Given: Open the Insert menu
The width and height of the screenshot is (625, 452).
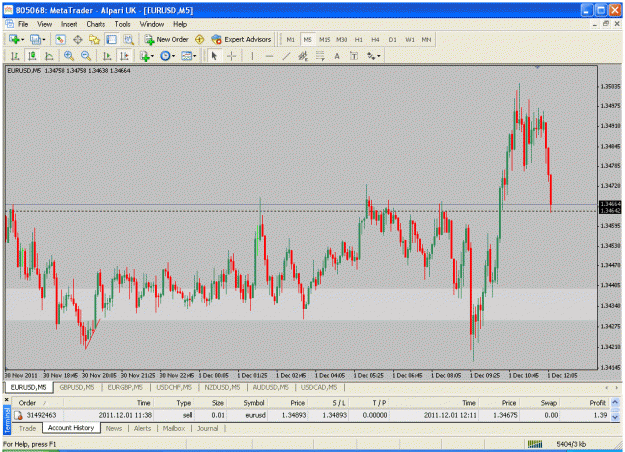Looking at the screenshot, I should coord(69,24).
